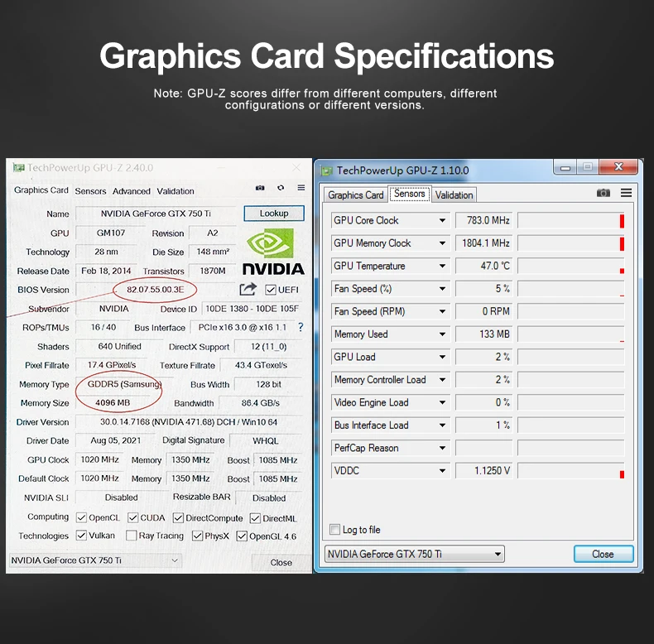Viewport: 654px width, 644px height.
Task: Toggle the UEFI checkbox
Action: (271, 290)
